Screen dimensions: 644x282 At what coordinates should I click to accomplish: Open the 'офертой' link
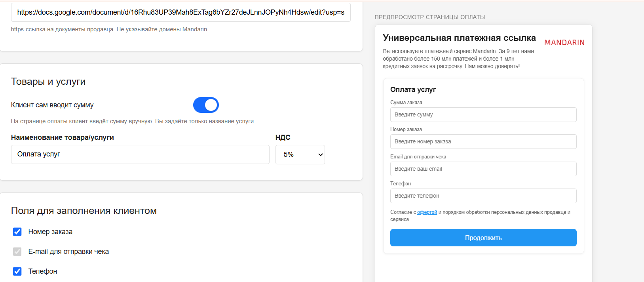pos(427,212)
